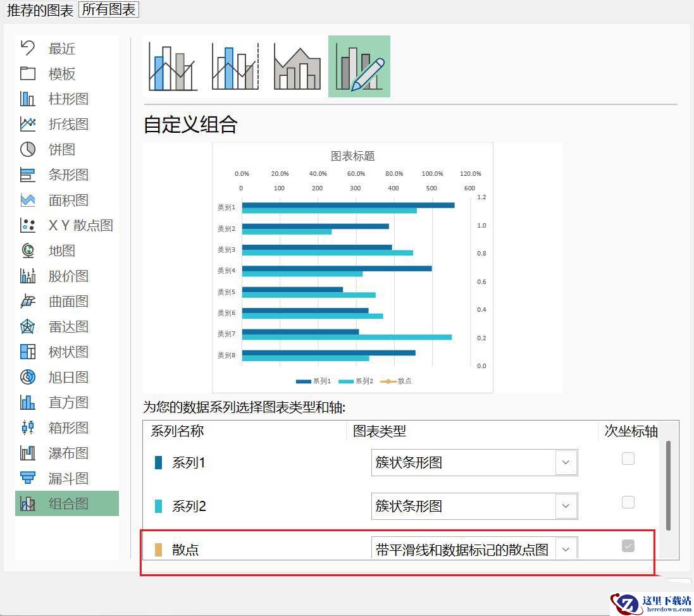The image size is (694, 616).
Task: Choose the Line chart (折线图) icon
Action: [x=28, y=124]
